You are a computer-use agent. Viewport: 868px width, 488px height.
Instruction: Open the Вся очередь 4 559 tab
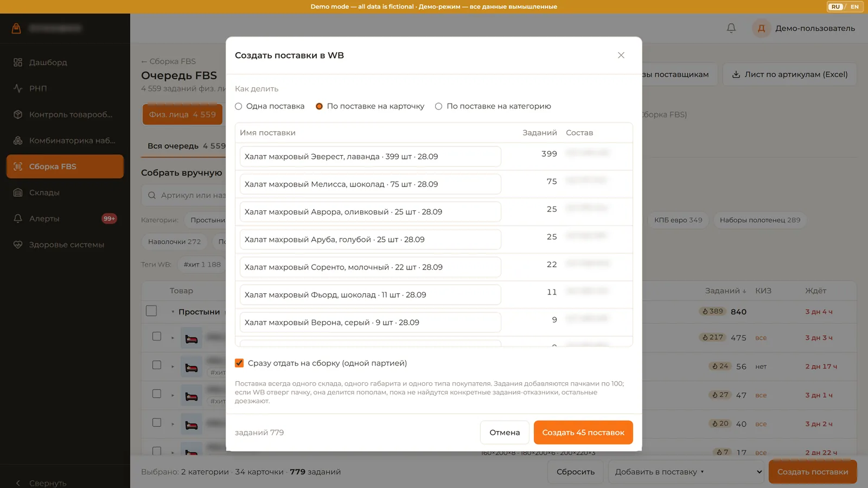point(186,146)
